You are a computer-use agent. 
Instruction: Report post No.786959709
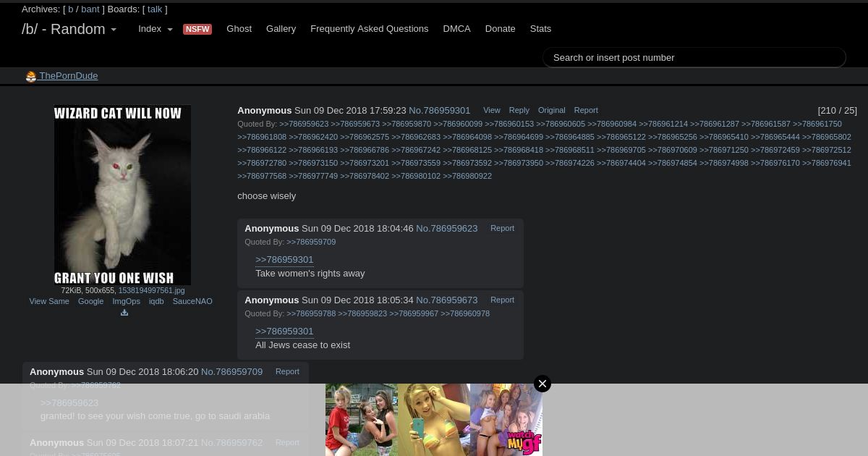point(287,371)
